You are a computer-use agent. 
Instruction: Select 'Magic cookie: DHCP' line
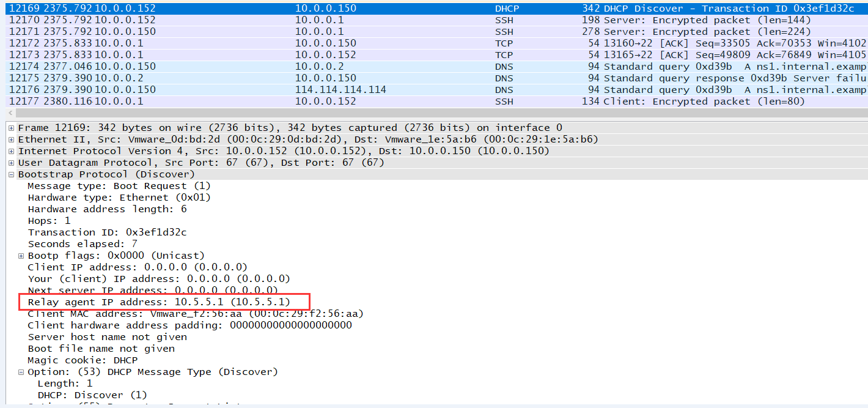coord(83,360)
